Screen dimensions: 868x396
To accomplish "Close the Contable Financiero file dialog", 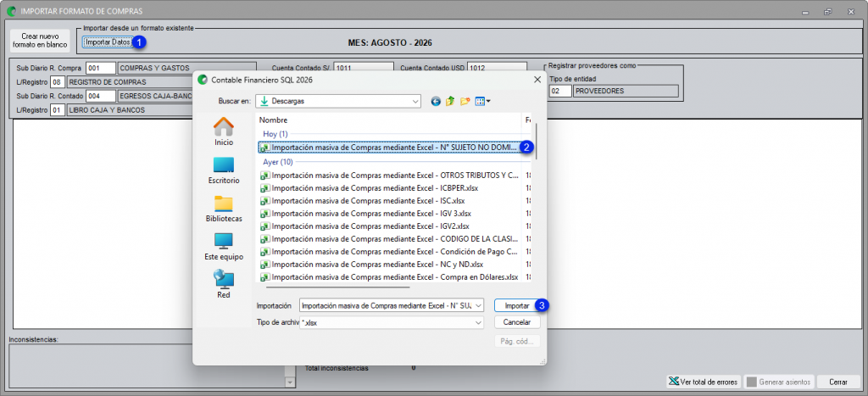I will coord(537,80).
